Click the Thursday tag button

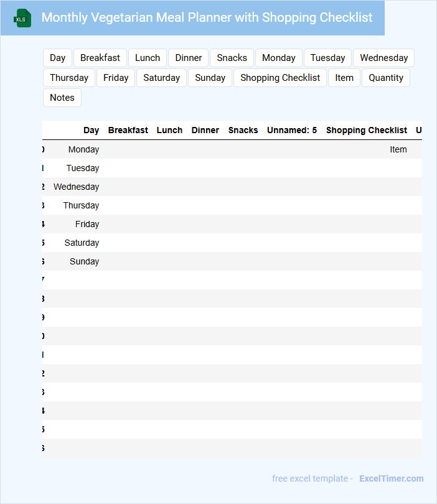click(69, 78)
